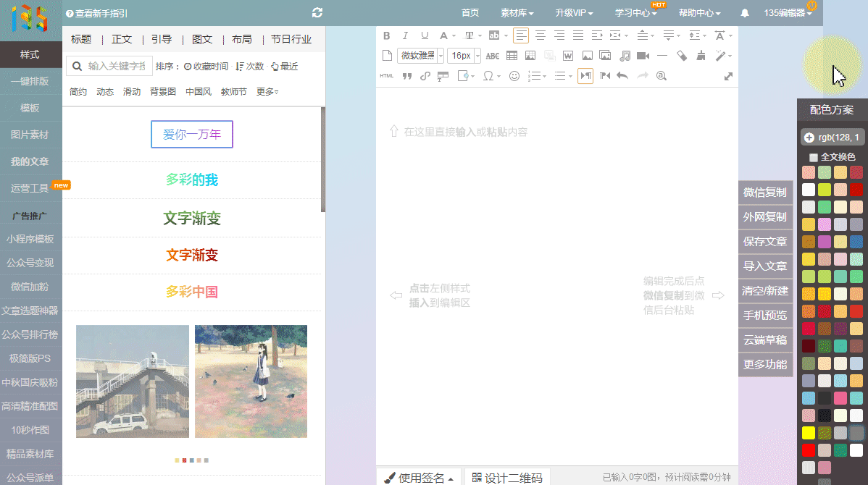Switch to the 图文 style tab
The image size is (868, 485).
[x=202, y=40]
